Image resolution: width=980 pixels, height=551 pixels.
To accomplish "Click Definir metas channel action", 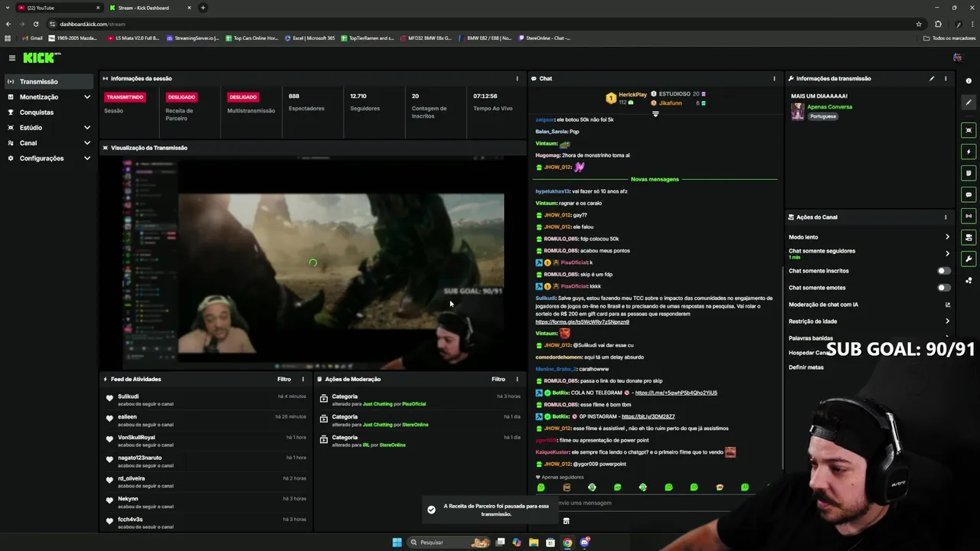I will 806,367.
